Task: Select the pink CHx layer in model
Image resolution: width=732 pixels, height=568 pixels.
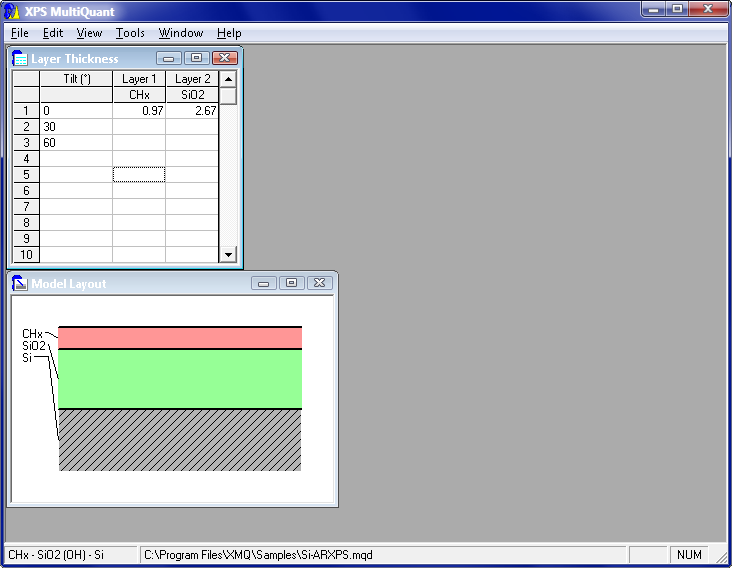Action: (x=180, y=338)
